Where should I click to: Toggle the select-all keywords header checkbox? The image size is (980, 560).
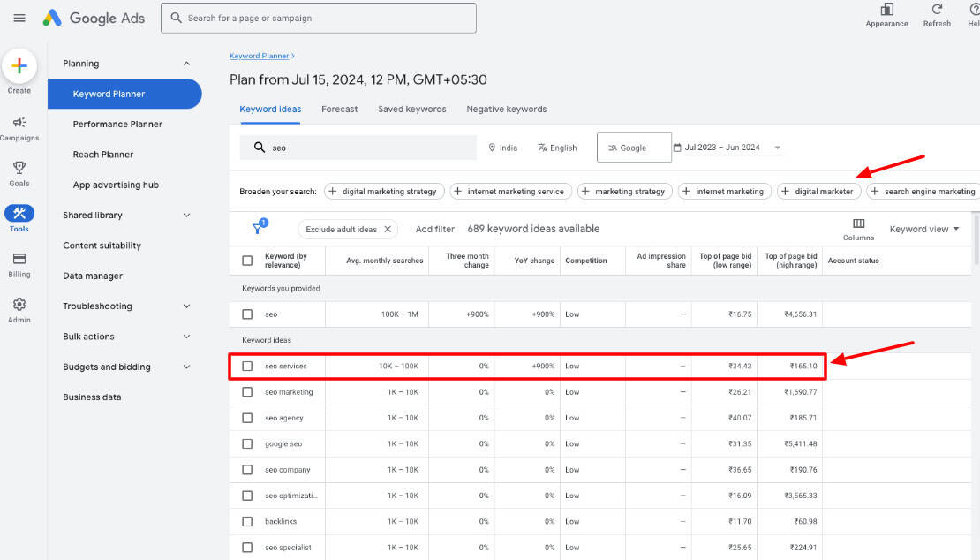click(x=247, y=261)
